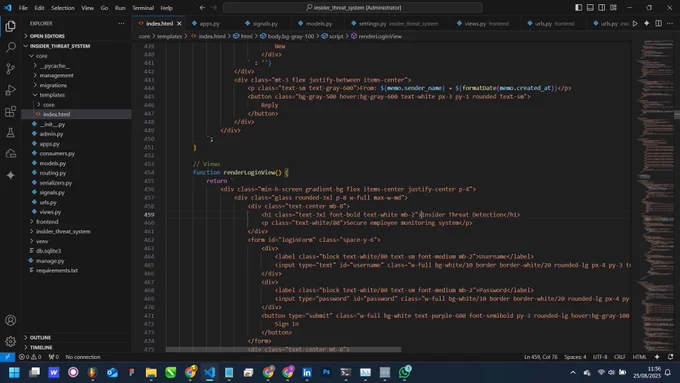Open LinkedIn from the taskbar
Screen dimensions: 680x383
tap(307, 372)
